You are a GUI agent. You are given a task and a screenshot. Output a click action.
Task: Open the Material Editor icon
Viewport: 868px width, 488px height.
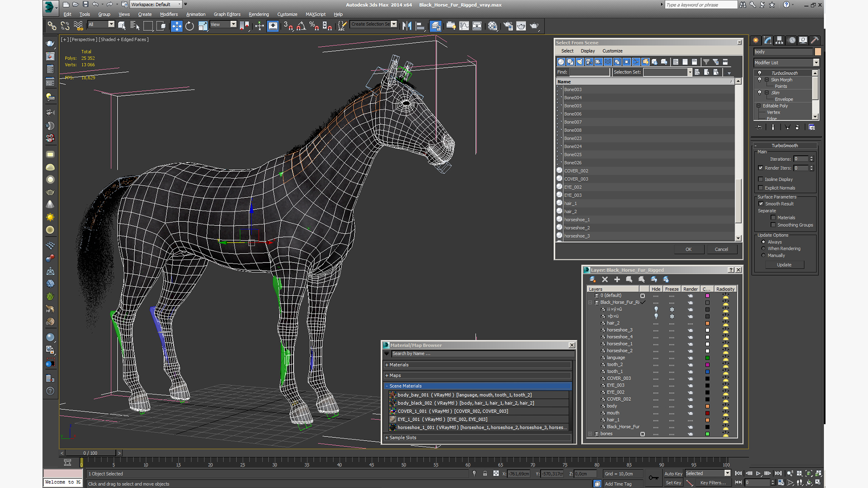pos(493,26)
